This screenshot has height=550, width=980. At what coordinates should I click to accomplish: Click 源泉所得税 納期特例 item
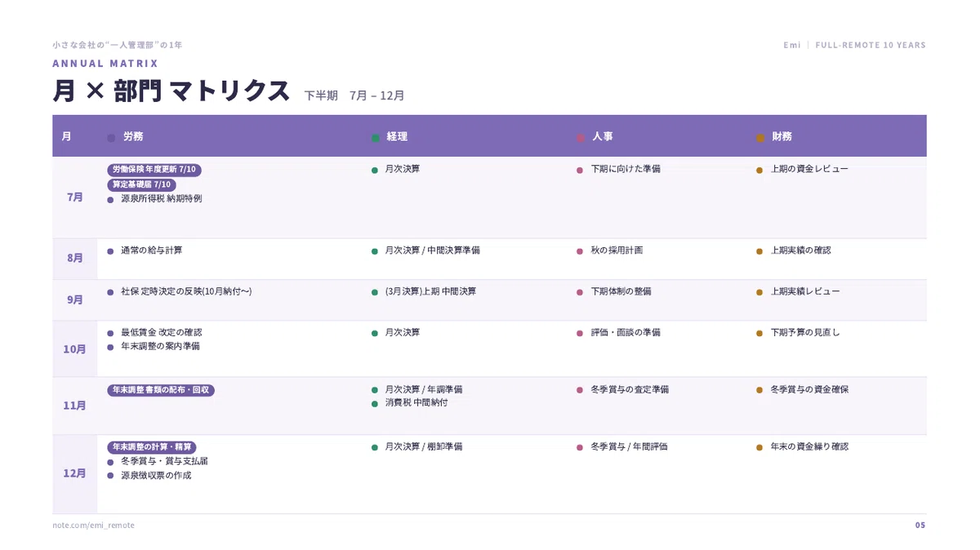click(161, 199)
